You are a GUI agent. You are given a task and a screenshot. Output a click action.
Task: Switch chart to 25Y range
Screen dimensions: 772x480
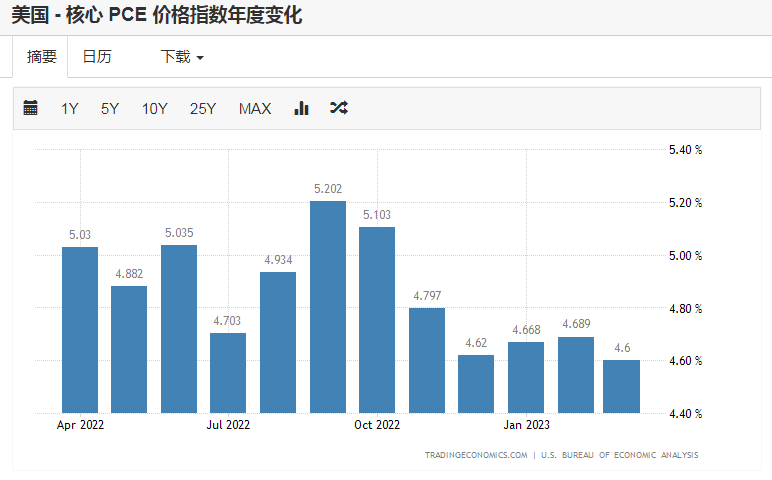point(203,108)
